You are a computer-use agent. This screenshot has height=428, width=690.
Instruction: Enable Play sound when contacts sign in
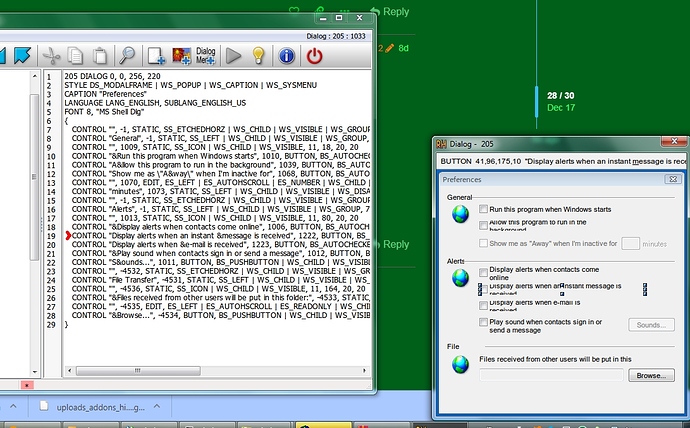pyautogui.click(x=483, y=322)
